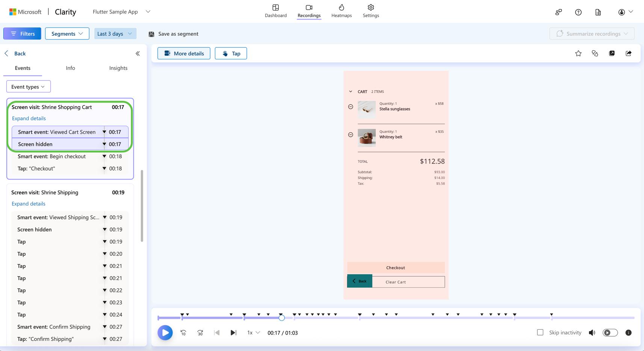The width and height of the screenshot is (644, 351).
Task: Open the Flutter Sample App project dropdown
Action: [x=121, y=12]
